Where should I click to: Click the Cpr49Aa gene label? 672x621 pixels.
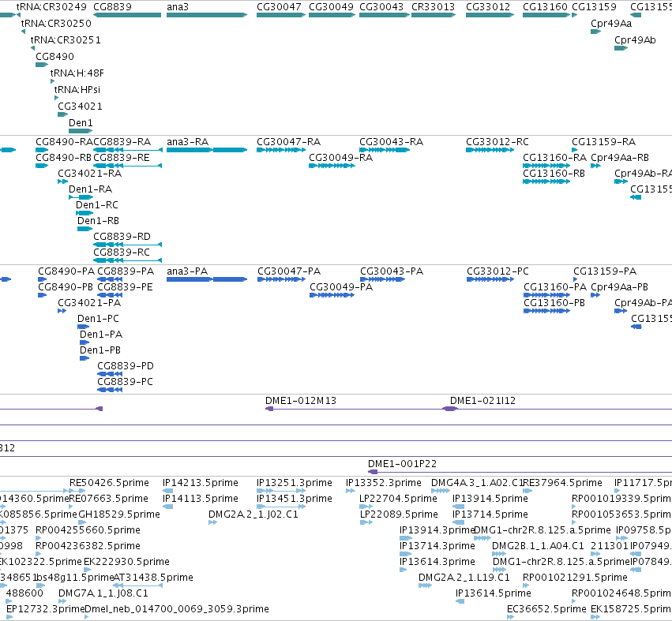(x=611, y=24)
